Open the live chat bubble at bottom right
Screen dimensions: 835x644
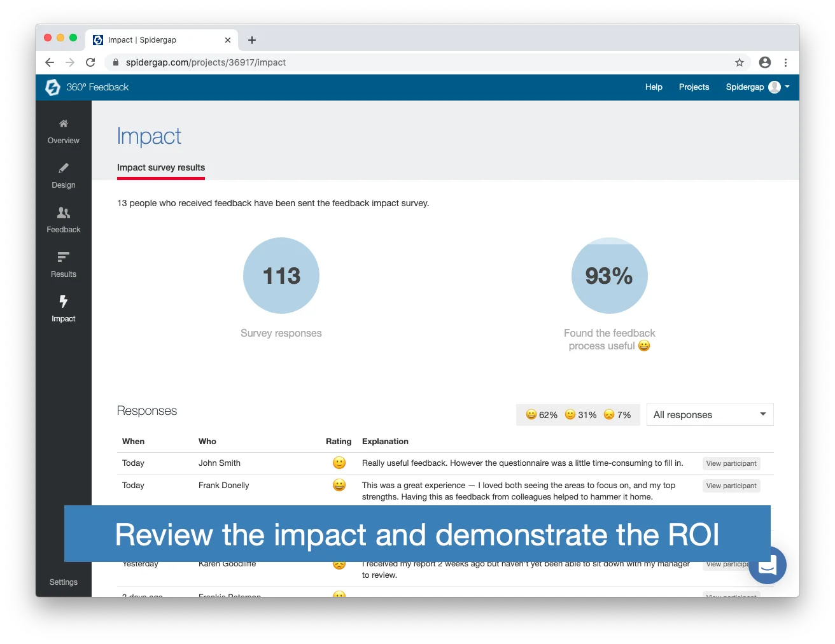click(767, 565)
